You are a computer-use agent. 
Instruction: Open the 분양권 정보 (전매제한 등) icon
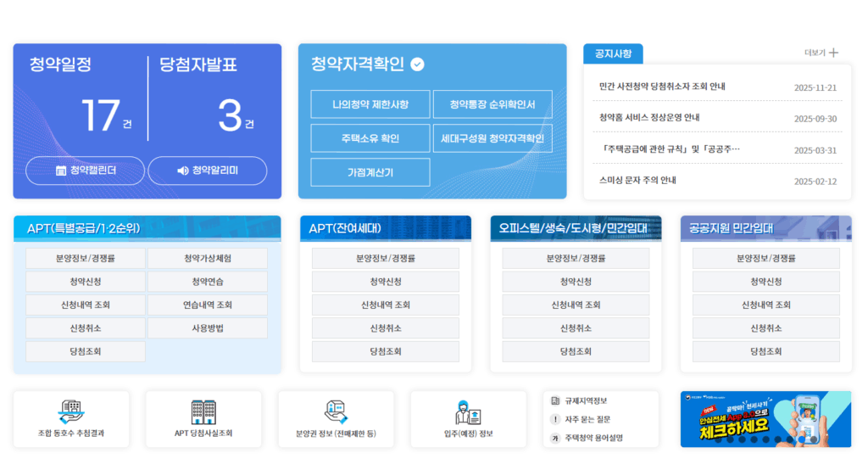coord(336,412)
